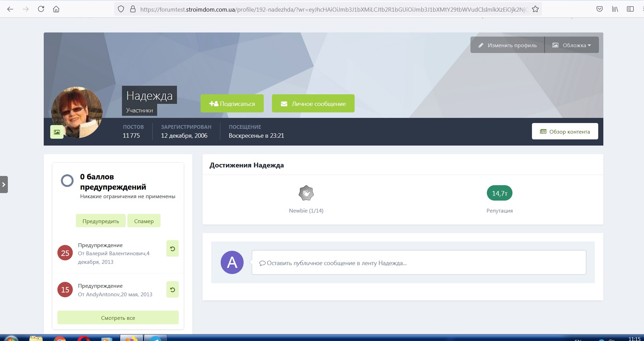The height and width of the screenshot is (341, 644).
Task: Click the Смотреть все warnings button
Action: pos(118,318)
